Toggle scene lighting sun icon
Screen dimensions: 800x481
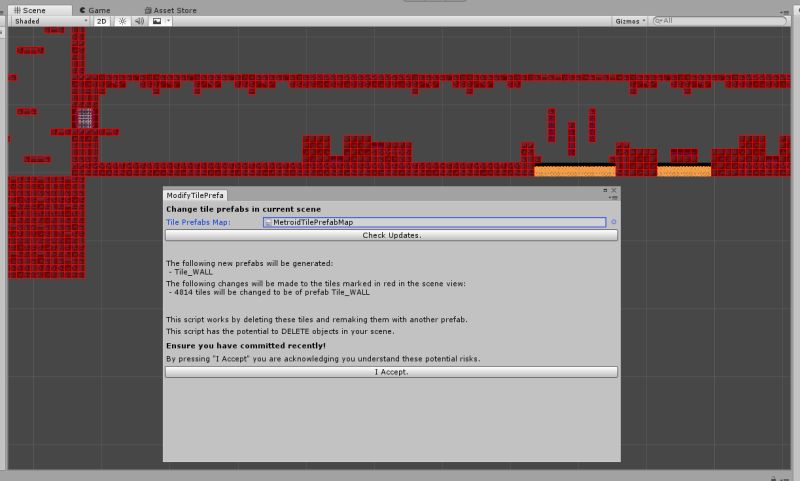pyautogui.click(x=122, y=21)
